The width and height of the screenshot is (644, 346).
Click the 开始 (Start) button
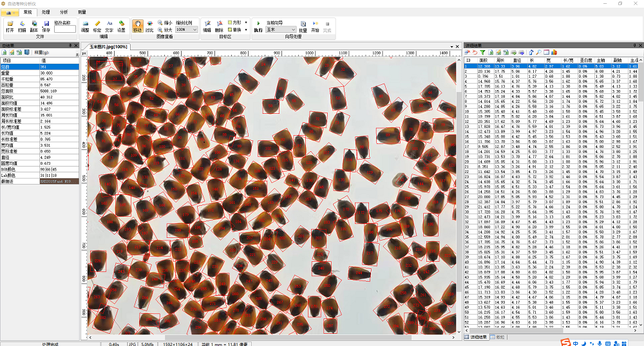pyautogui.click(x=315, y=26)
